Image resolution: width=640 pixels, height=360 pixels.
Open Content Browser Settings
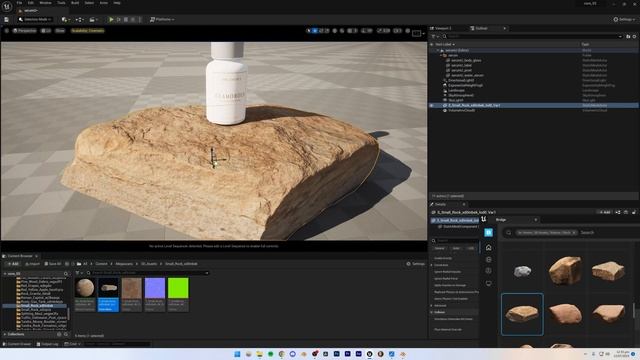[x=416, y=264]
